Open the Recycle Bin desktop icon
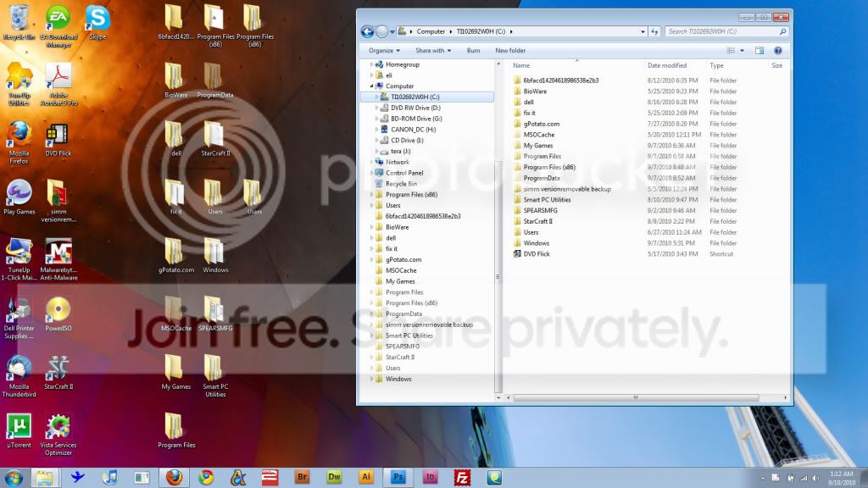The width and height of the screenshot is (868, 488). pyautogui.click(x=19, y=22)
